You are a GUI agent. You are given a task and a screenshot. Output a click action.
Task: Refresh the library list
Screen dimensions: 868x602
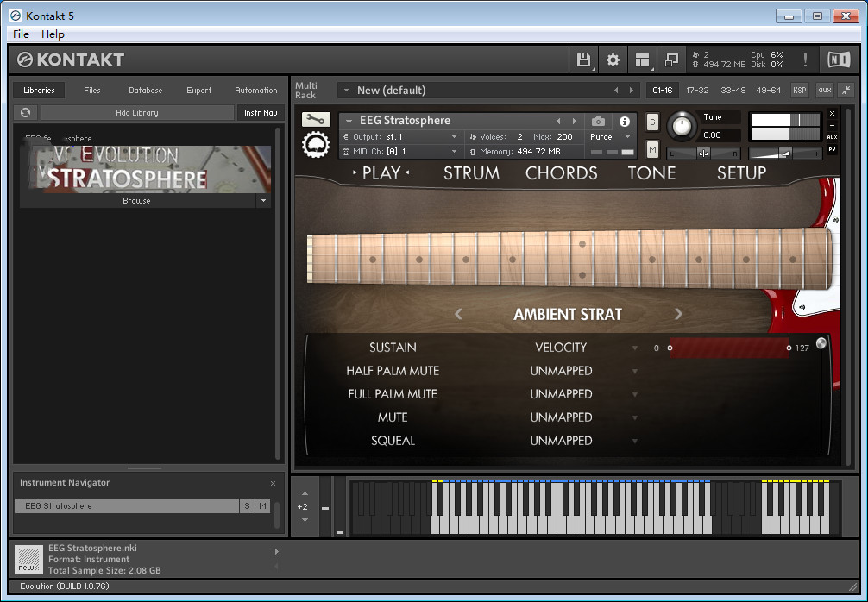[26, 112]
